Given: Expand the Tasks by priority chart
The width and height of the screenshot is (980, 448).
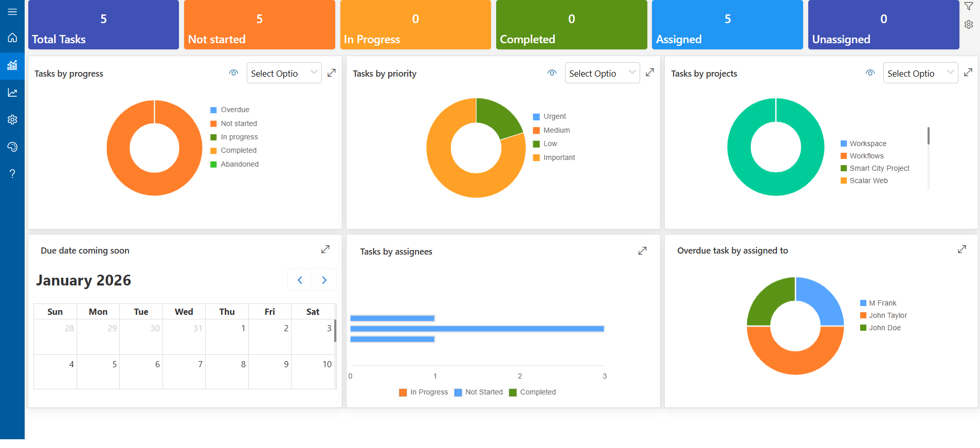Looking at the screenshot, I should point(650,73).
